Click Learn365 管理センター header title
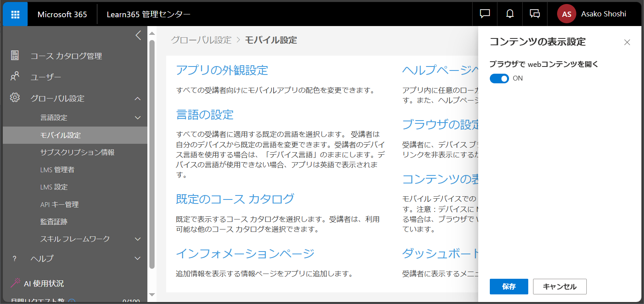 tap(148, 14)
